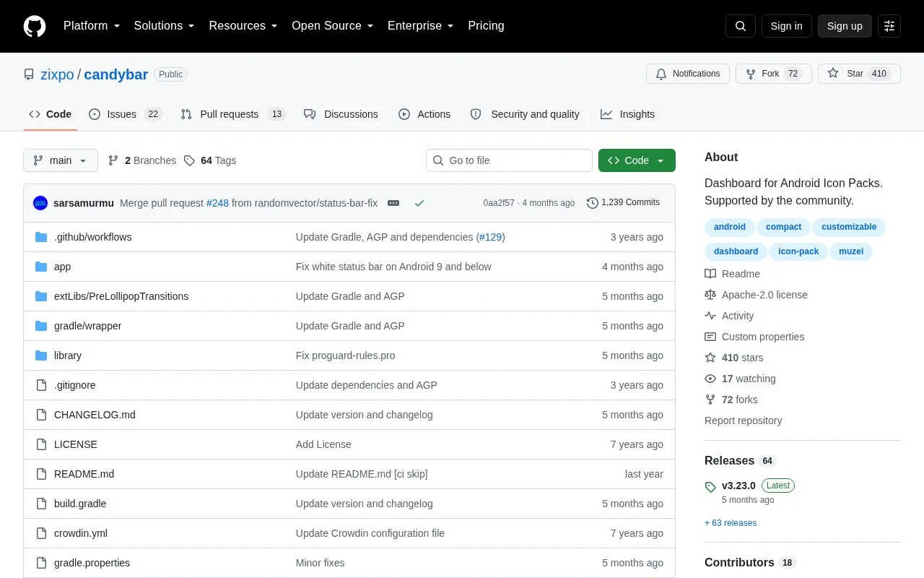This screenshot has height=578, width=924.
Task: Expand the Open Source menu
Action: point(332,26)
